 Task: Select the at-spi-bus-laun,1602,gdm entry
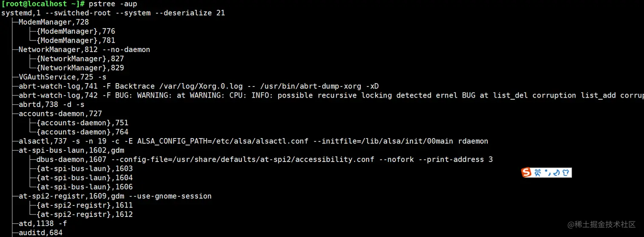coord(71,150)
